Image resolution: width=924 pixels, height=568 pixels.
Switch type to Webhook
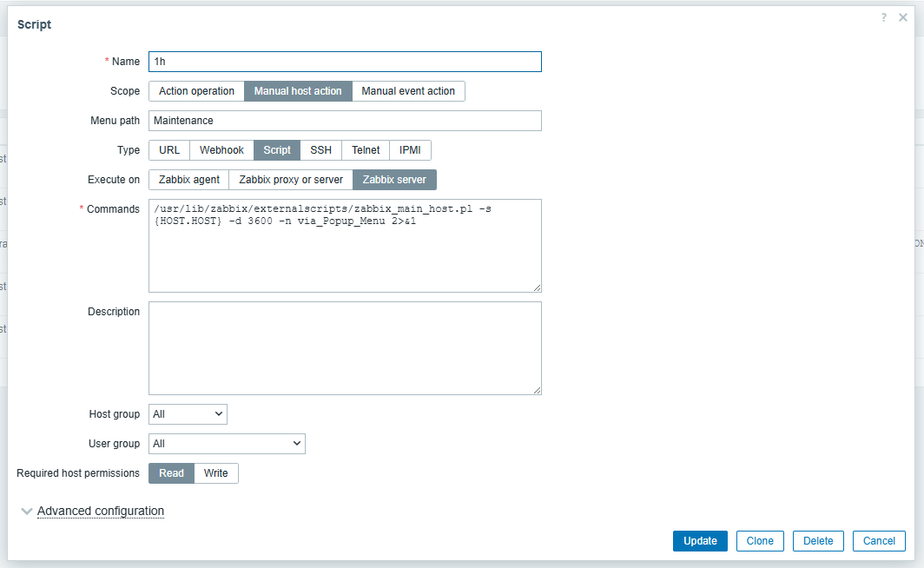pos(221,150)
